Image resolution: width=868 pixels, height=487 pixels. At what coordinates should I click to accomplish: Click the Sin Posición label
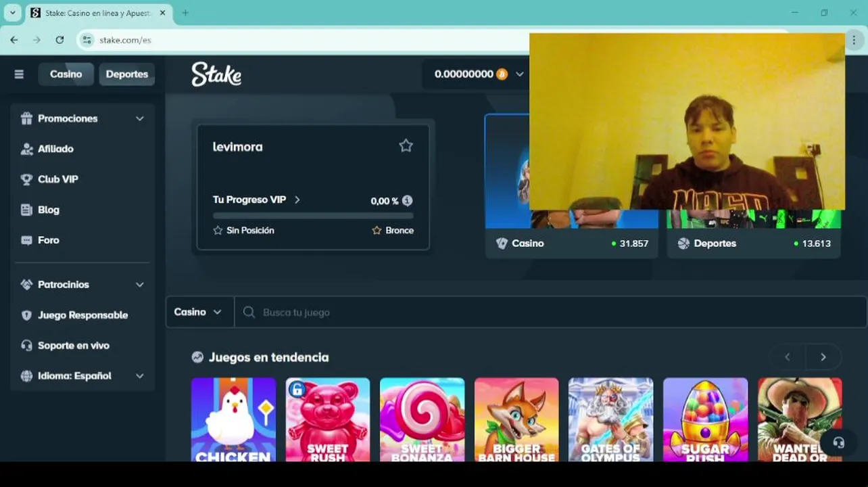coord(250,231)
